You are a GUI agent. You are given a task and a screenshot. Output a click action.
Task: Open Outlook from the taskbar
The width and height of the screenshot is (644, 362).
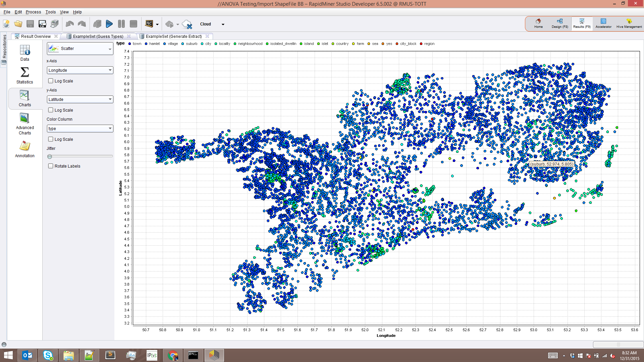[x=27, y=355]
